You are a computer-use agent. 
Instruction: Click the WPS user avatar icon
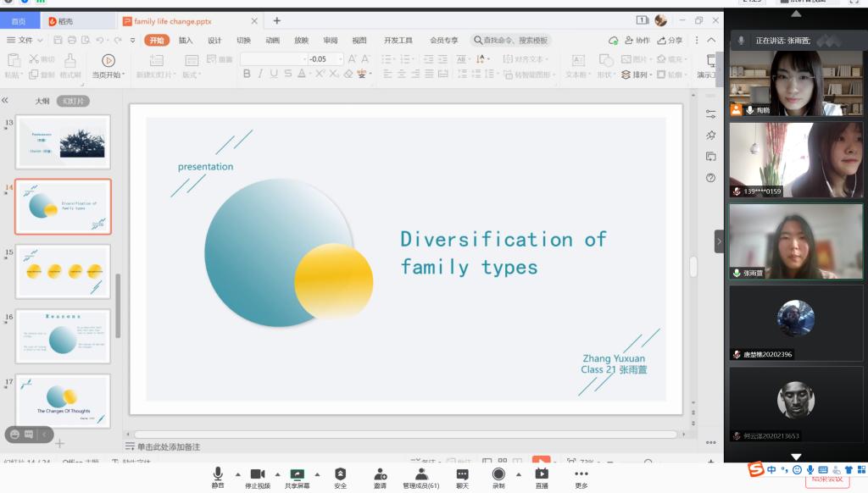660,20
